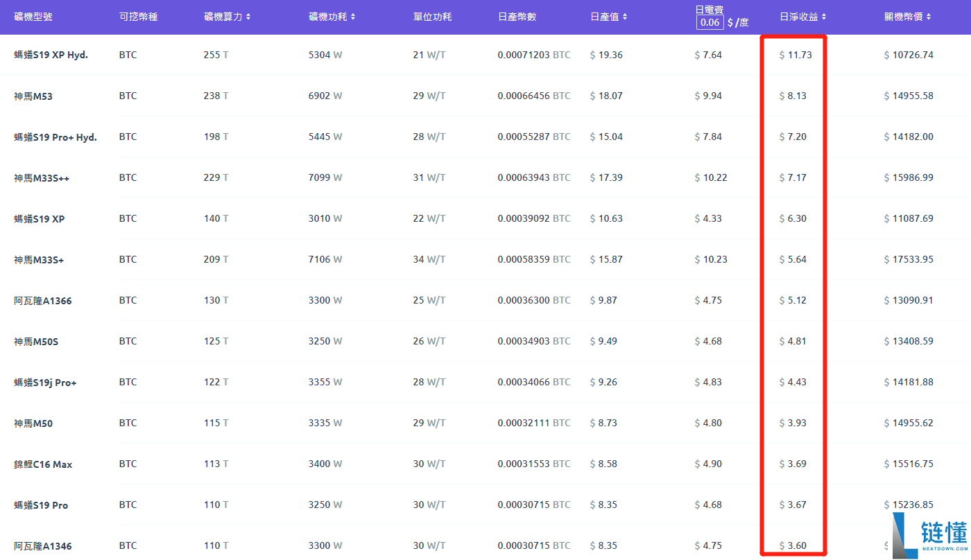Click the 0.06 electricity price input box
This screenshot has width=971, height=560.
pyautogui.click(x=710, y=22)
